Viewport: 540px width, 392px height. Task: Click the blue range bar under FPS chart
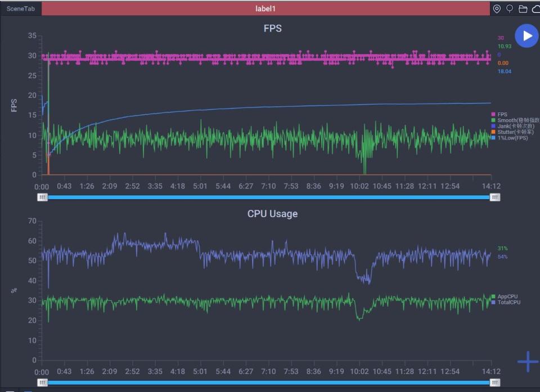pyautogui.click(x=269, y=197)
